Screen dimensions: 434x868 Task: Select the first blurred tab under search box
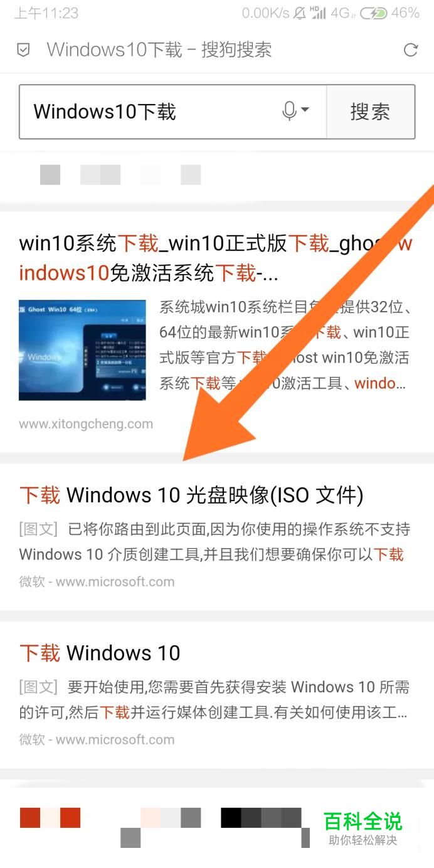[x=50, y=175]
